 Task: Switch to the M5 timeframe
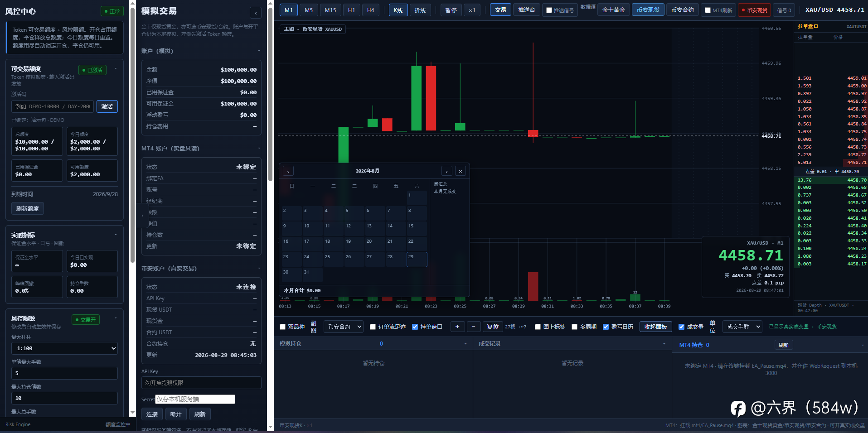click(309, 10)
